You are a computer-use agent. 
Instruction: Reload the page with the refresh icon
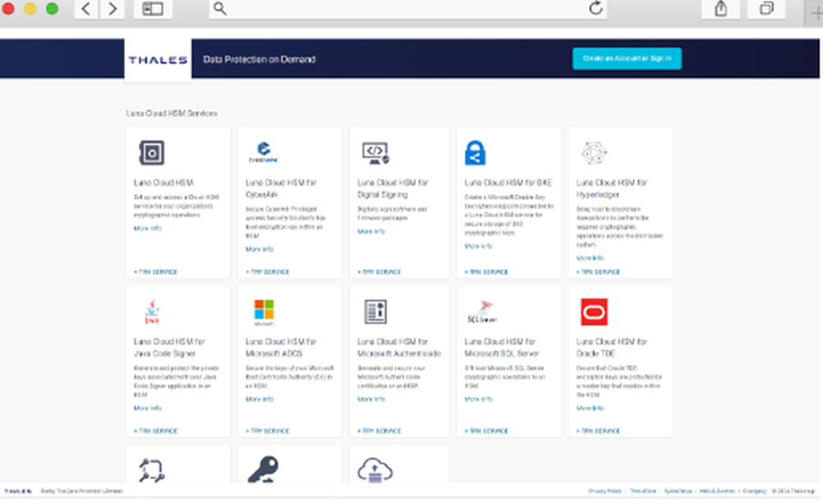click(595, 8)
